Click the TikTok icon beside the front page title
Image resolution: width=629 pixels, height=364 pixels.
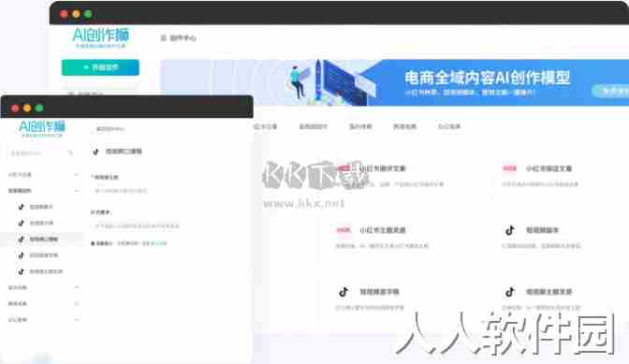pyautogui.click(x=95, y=152)
